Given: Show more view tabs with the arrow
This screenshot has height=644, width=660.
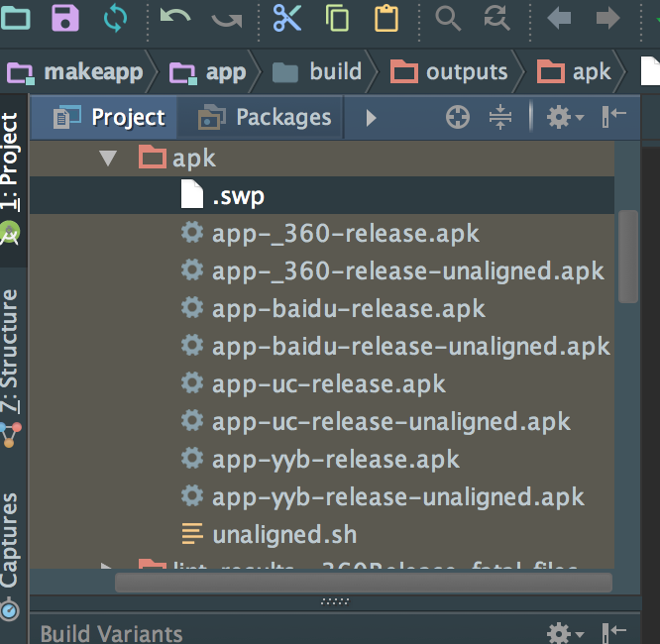Looking at the screenshot, I should point(371,118).
